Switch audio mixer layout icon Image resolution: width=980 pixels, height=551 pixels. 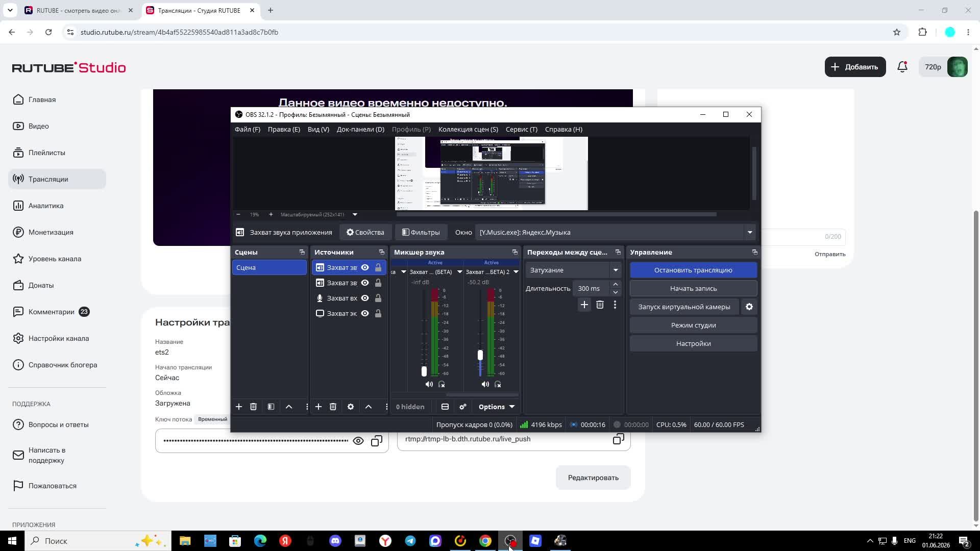[445, 407]
